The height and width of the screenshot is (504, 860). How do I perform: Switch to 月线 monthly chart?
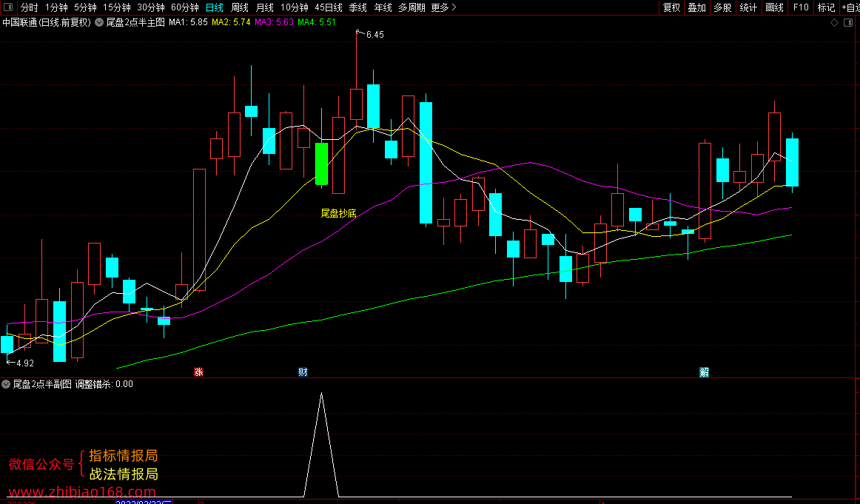pyautogui.click(x=264, y=7)
